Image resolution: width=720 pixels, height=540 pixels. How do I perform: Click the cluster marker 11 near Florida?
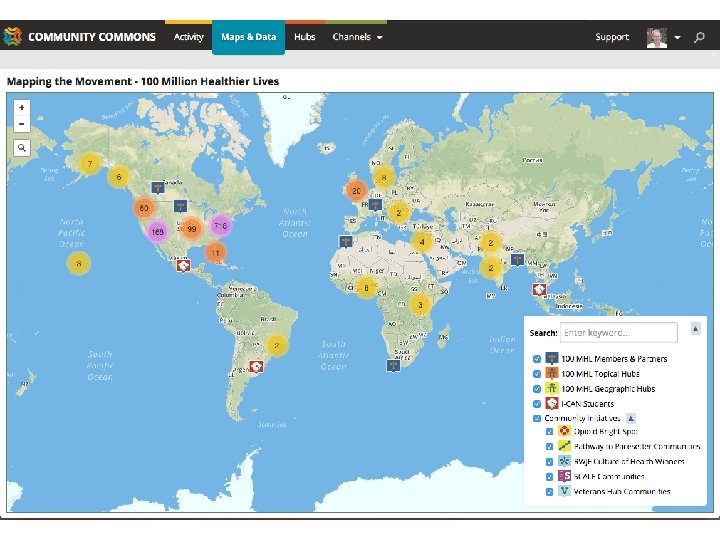(215, 253)
